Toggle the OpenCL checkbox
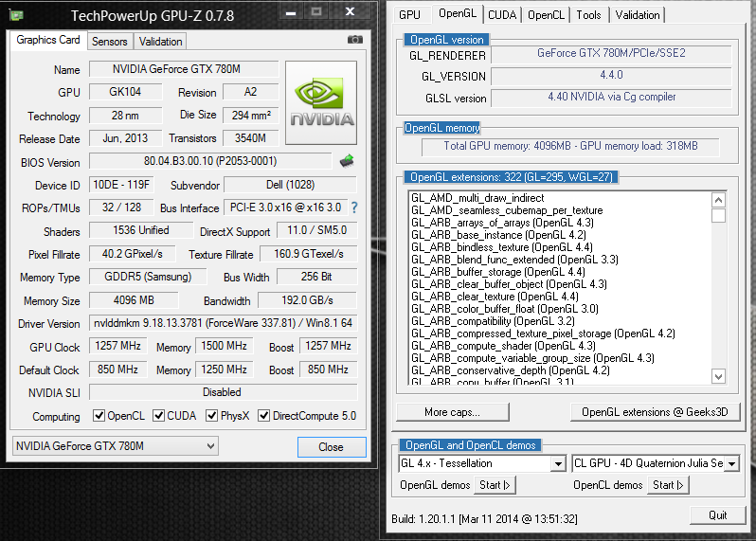756x541 pixels. [99, 416]
